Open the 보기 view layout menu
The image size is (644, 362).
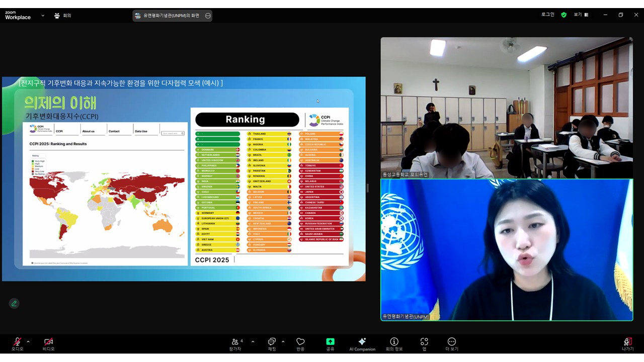(x=581, y=15)
